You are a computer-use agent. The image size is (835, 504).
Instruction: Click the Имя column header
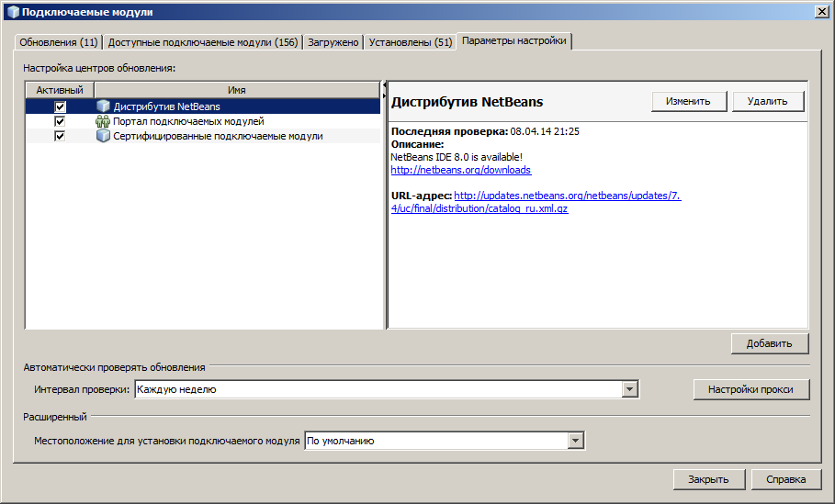click(237, 90)
